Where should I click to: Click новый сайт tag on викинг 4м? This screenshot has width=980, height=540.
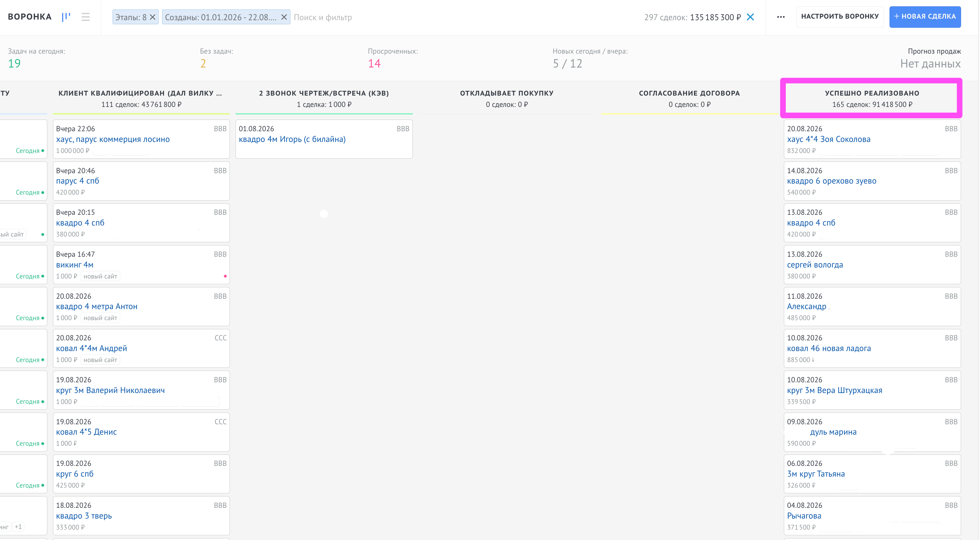click(101, 276)
